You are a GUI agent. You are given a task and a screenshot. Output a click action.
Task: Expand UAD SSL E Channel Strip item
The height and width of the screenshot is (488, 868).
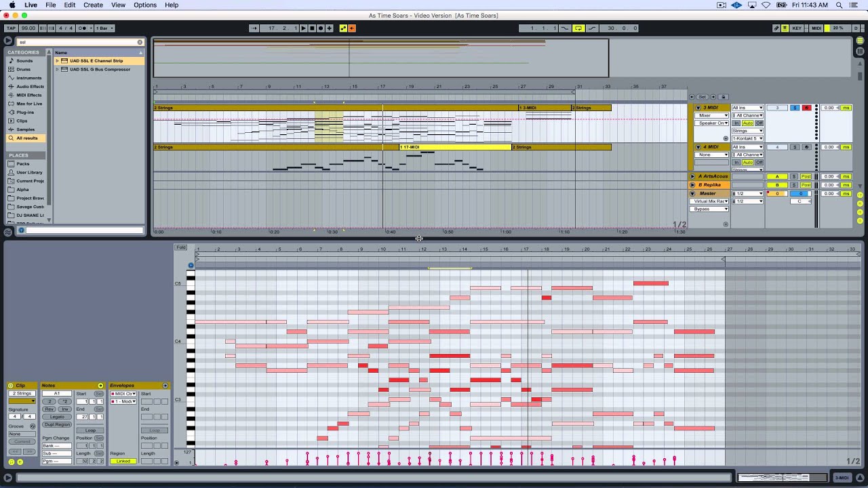click(58, 61)
